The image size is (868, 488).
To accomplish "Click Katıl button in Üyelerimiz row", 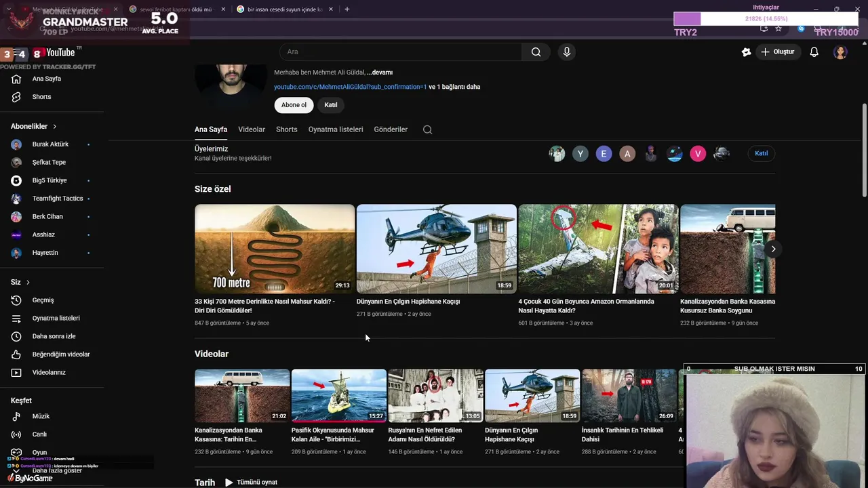I will [x=762, y=153].
